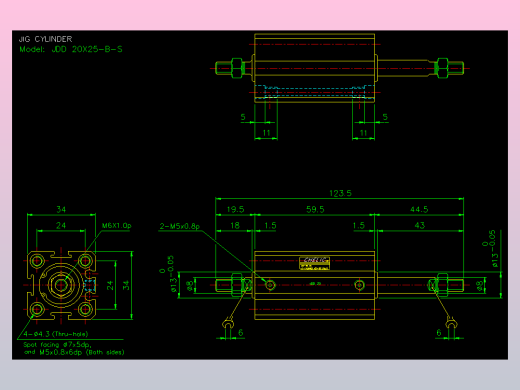Image resolution: width=520 pixels, height=390 pixels.
Task: Select the "Model: JDD 20X25-B-S" label
Action: 71,49
